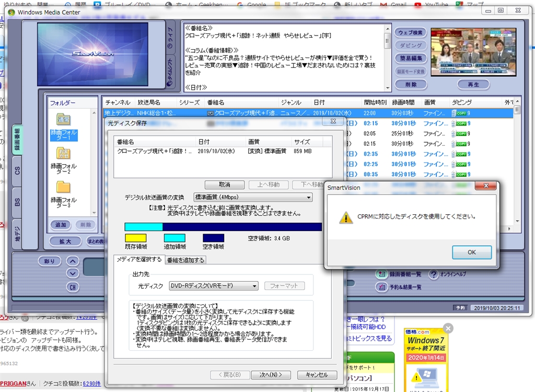This screenshot has height=392, width=535.
Task: Open the 光ディスク DVD-R disc type dropdown
Action: click(x=214, y=286)
